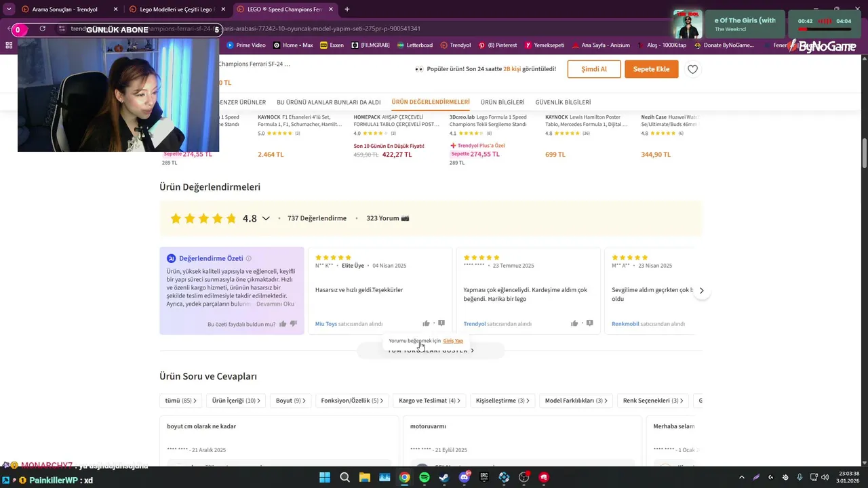Viewport: 868px width, 488px height.
Task: Select 'tümü (85)' question filter
Action: 180,401
